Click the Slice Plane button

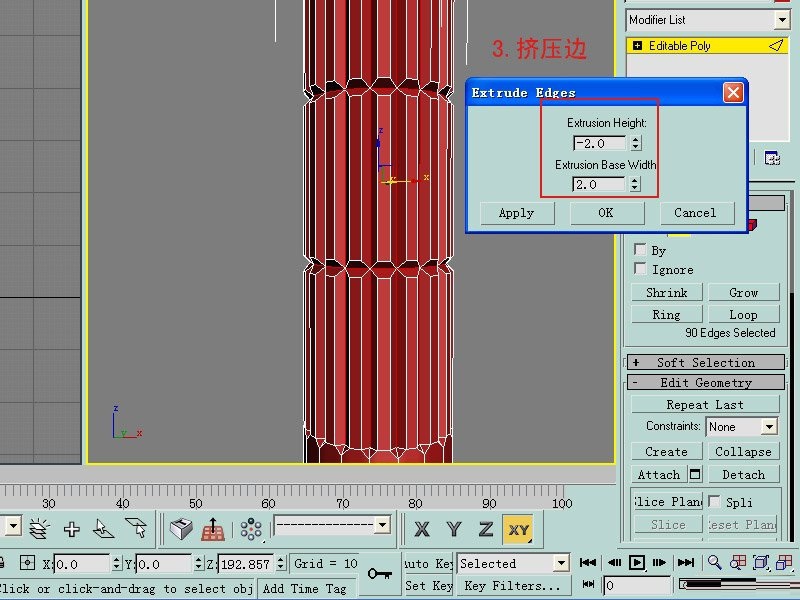tap(668, 502)
